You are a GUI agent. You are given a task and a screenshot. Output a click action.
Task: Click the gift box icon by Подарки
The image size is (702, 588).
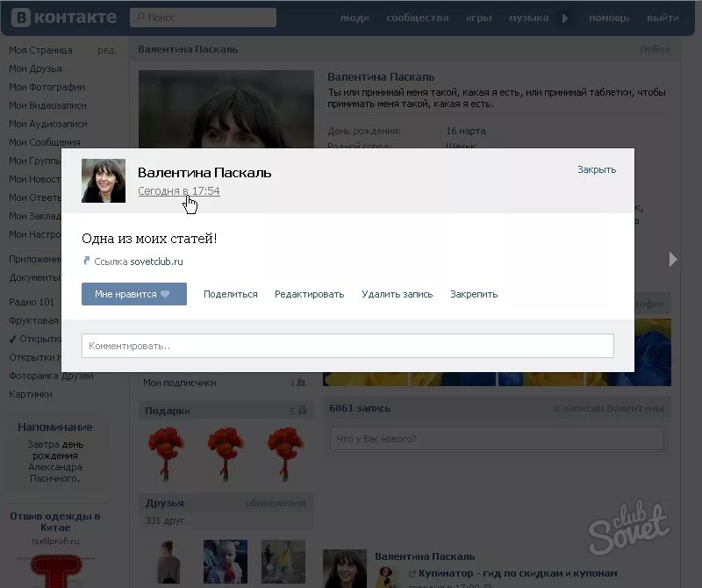(x=302, y=410)
